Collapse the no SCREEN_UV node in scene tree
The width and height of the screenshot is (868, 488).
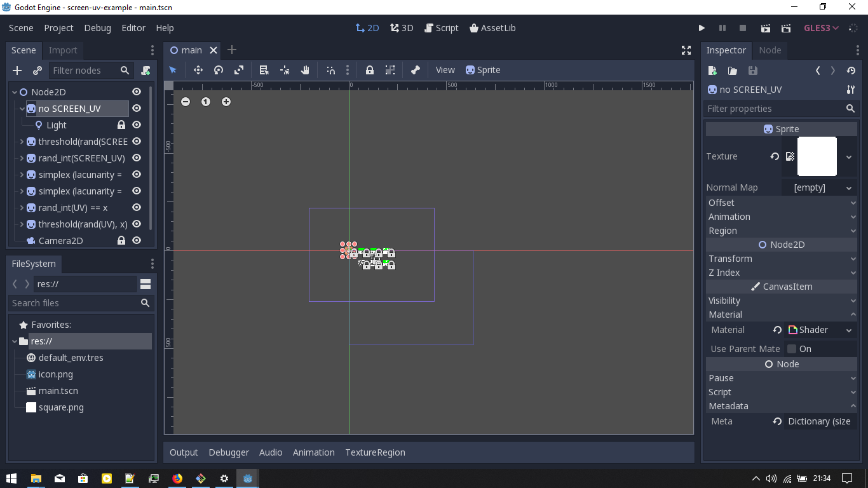[x=22, y=108]
